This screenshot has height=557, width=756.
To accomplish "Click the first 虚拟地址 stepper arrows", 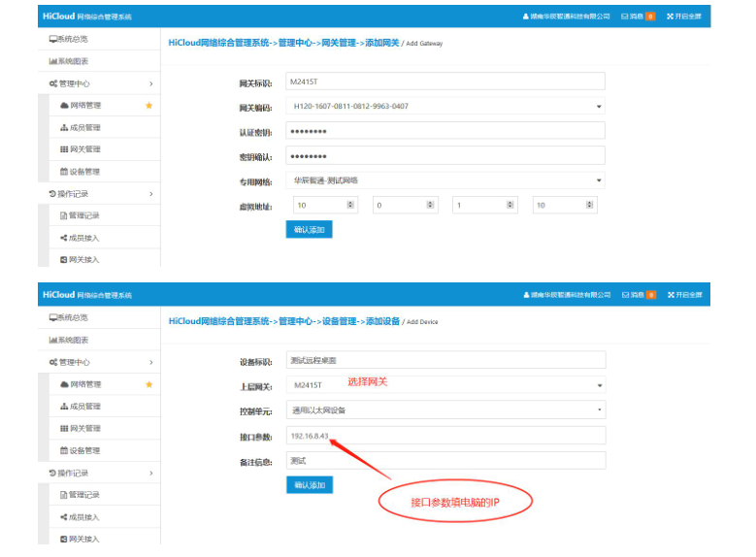I will click(350, 205).
